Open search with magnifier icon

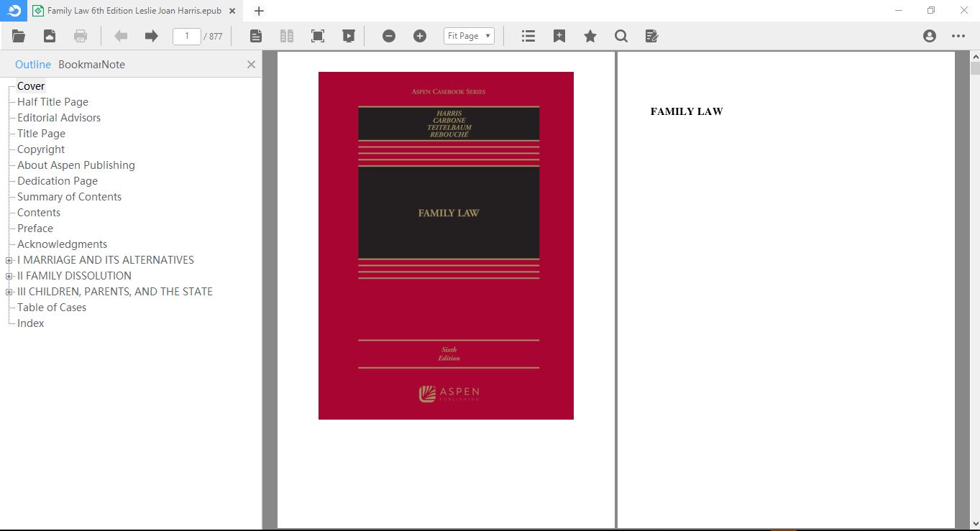tap(621, 36)
